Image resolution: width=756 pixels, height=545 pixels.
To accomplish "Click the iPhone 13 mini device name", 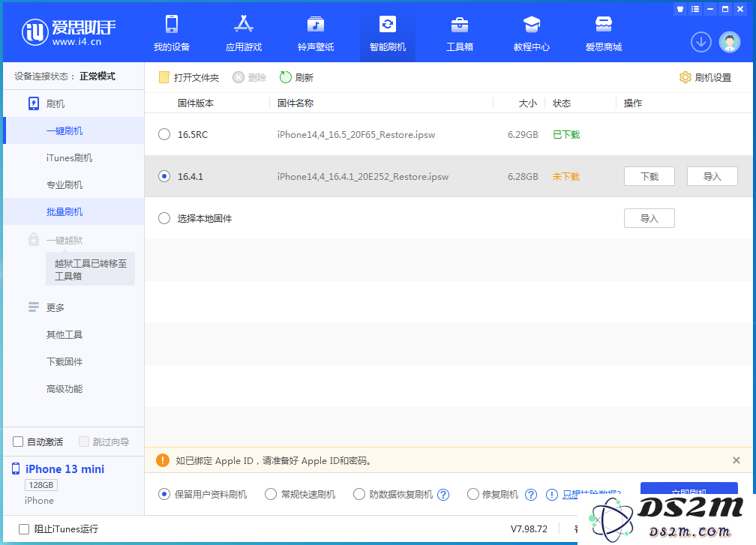I will (x=64, y=469).
